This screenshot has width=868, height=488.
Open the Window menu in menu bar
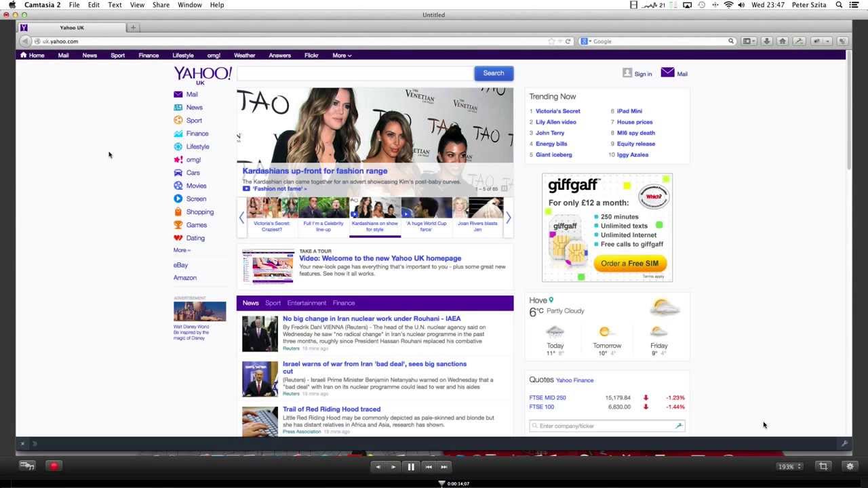click(190, 5)
